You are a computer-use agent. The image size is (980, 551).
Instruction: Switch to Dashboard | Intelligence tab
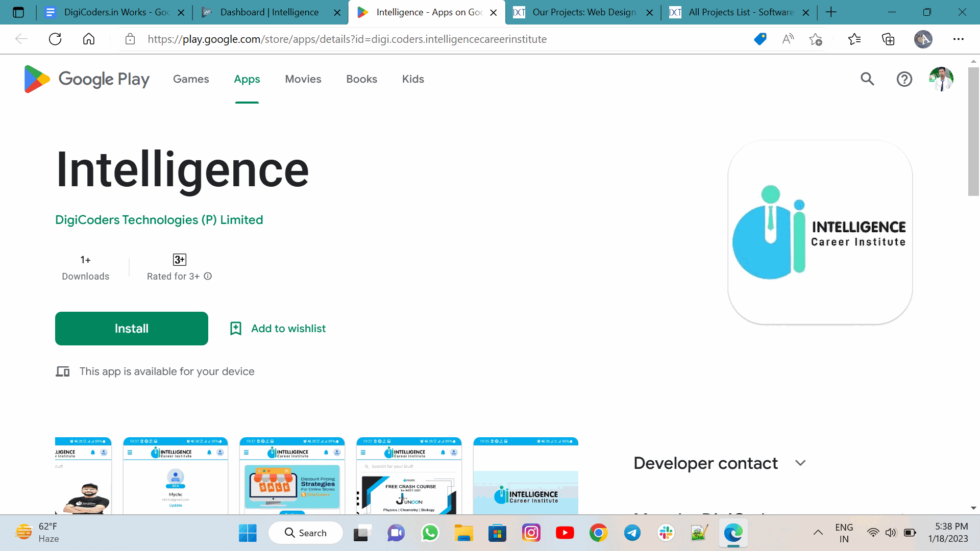[x=271, y=12]
